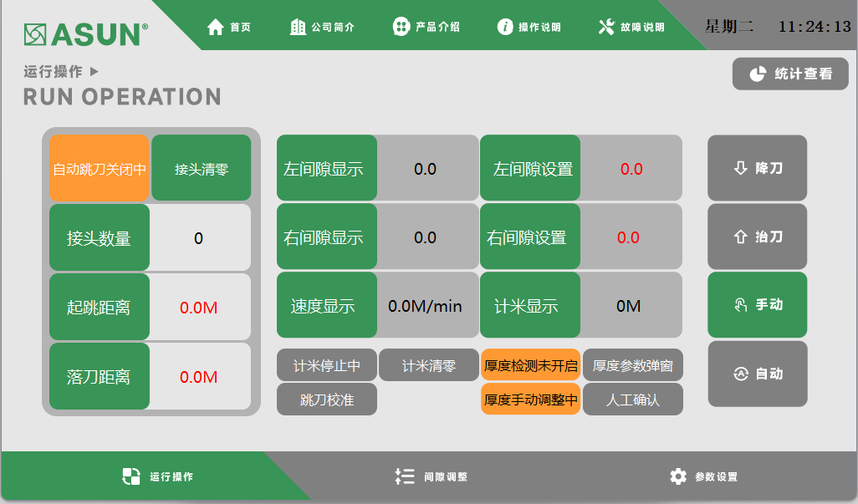Image resolution: width=858 pixels, height=504 pixels.
Task: Edit the 左间隙设置 value field
Action: coord(631,169)
